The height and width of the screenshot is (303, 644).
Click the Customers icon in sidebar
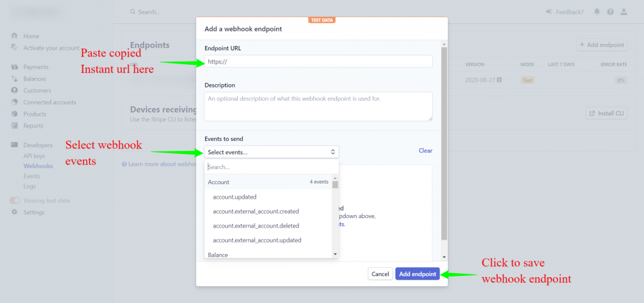14,91
